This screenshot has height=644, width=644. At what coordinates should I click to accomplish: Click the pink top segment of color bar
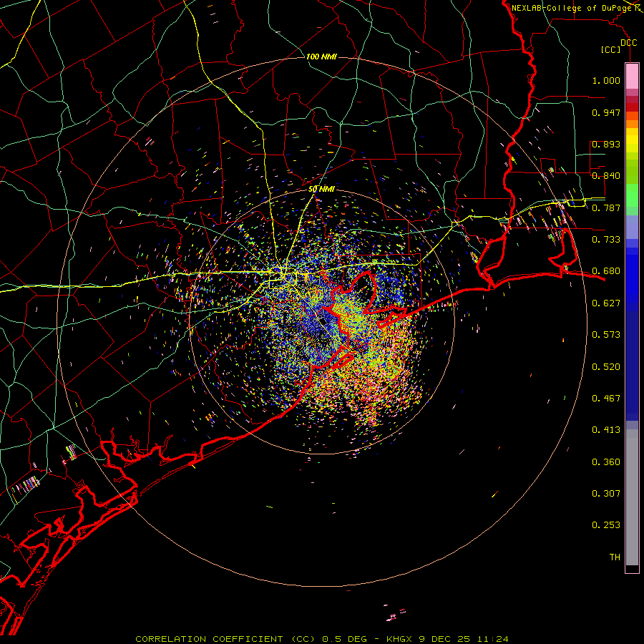(x=632, y=76)
